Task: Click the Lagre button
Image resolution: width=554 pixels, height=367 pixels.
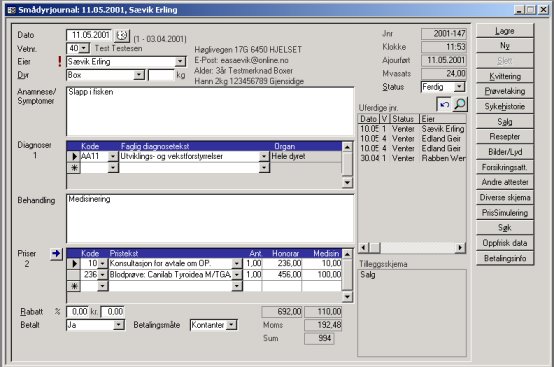Action: coord(505,31)
